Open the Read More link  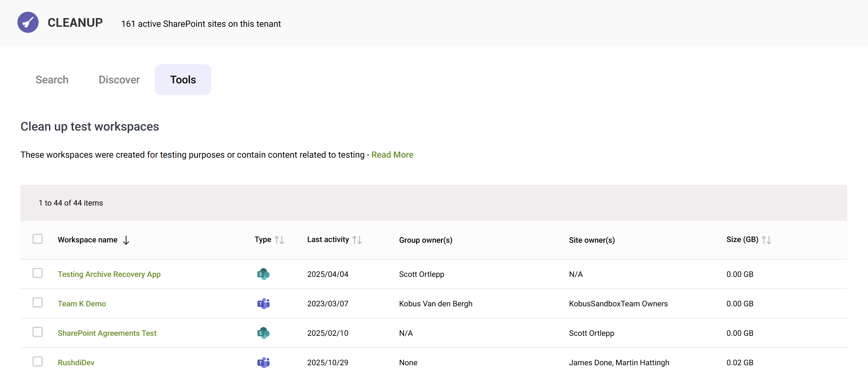coord(392,155)
